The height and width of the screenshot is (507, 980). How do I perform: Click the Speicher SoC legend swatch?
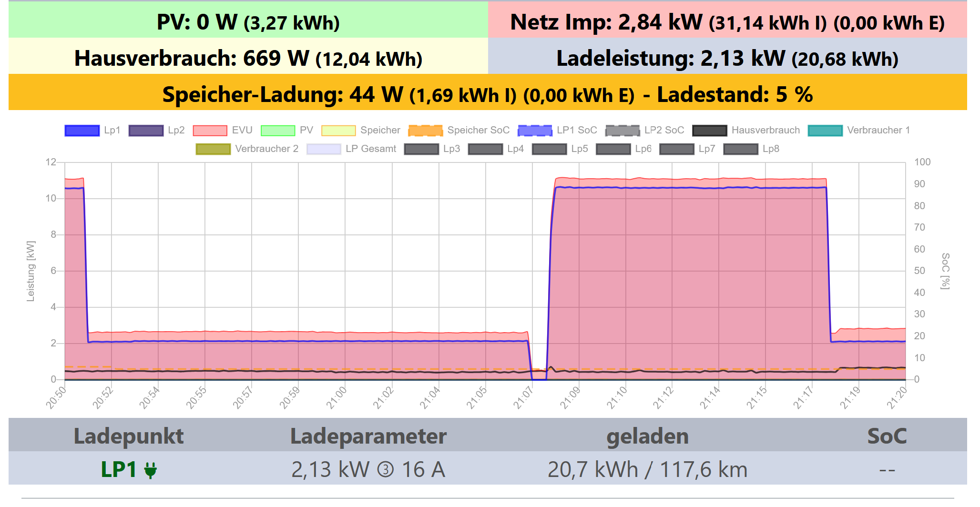point(425,131)
